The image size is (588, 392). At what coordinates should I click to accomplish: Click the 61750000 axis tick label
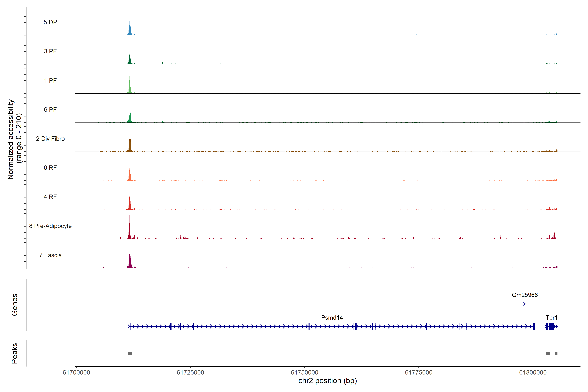point(304,372)
